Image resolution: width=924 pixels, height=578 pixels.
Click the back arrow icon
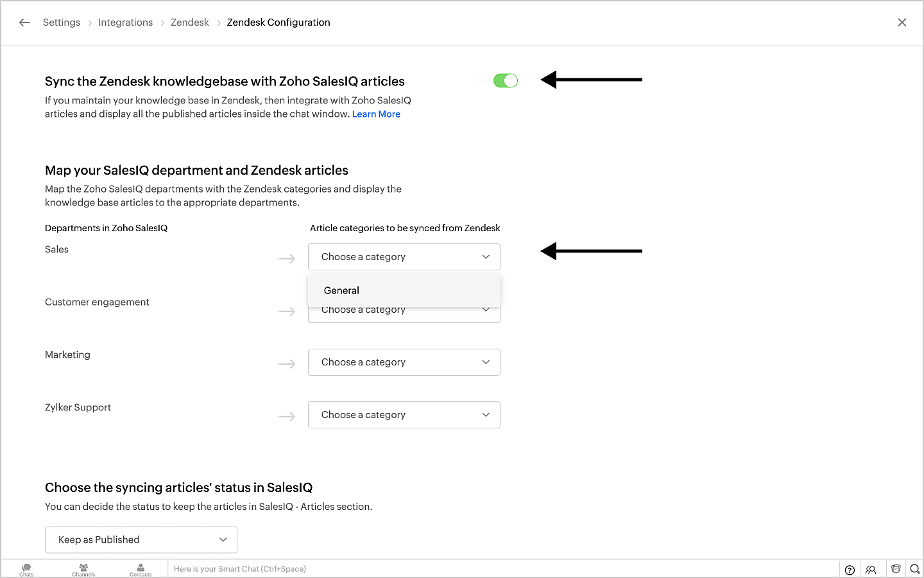24,22
